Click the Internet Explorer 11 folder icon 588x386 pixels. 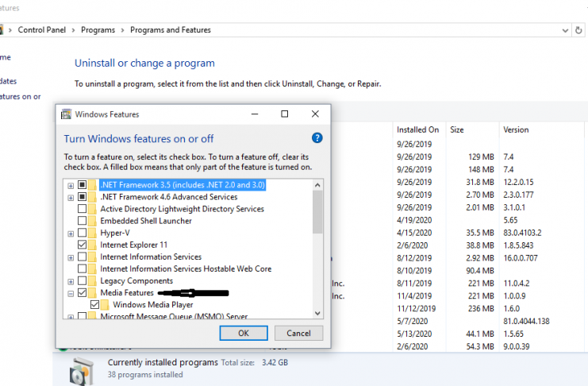[x=92, y=245]
